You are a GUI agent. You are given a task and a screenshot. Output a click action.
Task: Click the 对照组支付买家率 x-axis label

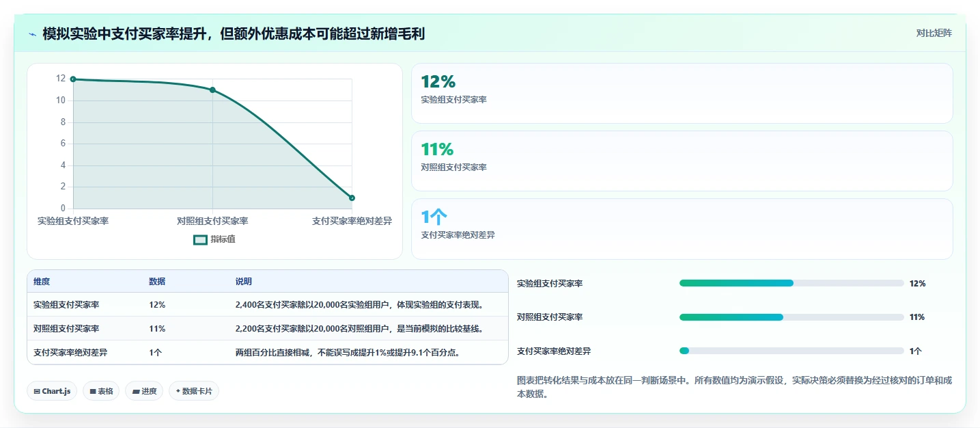point(212,221)
